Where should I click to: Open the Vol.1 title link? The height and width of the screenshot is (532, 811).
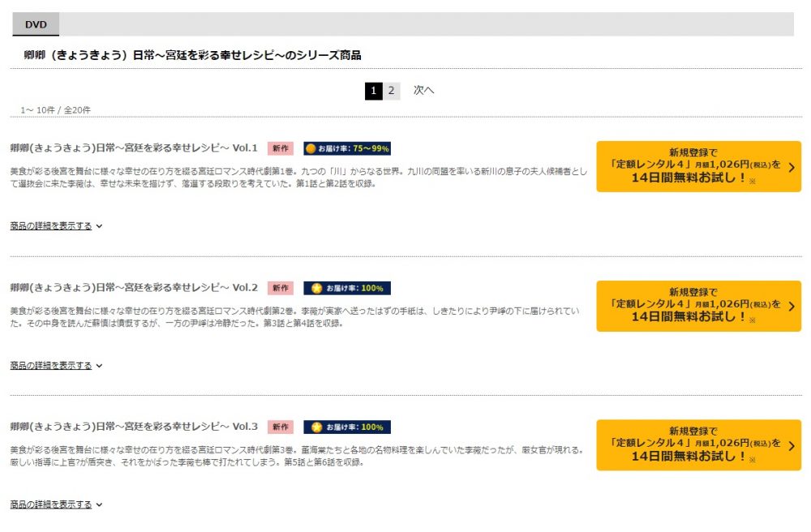[x=134, y=148]
